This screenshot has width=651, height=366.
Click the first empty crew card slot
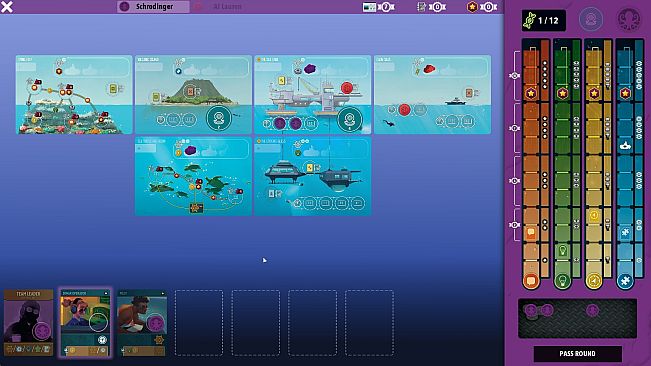click(199, 323)
